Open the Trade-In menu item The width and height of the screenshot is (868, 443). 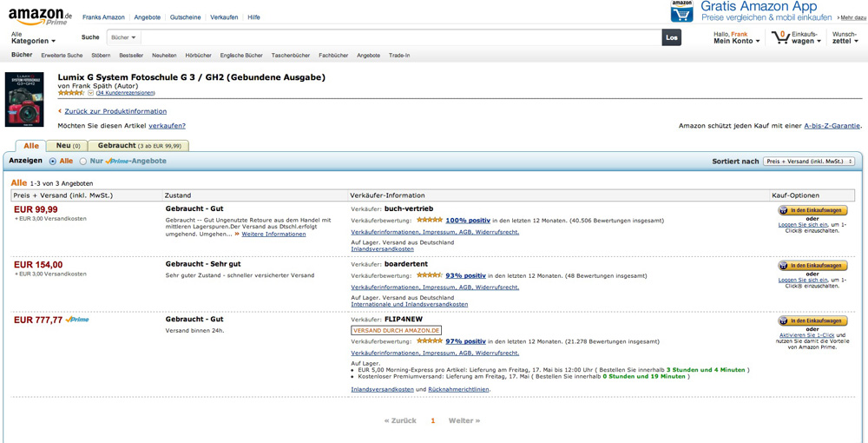point(399,56)
